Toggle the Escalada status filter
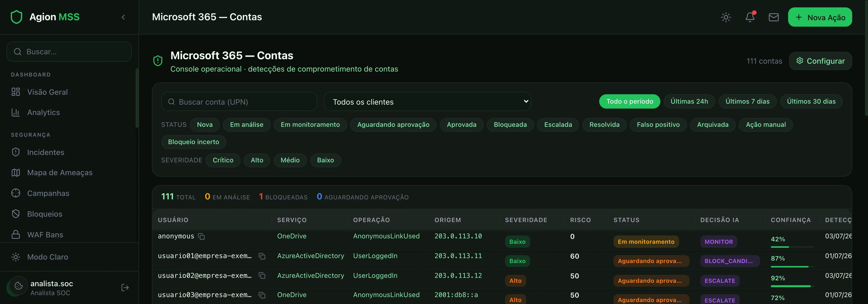Image resolution: width=868 pixels, height=304 pixels. tap(558, 125)
